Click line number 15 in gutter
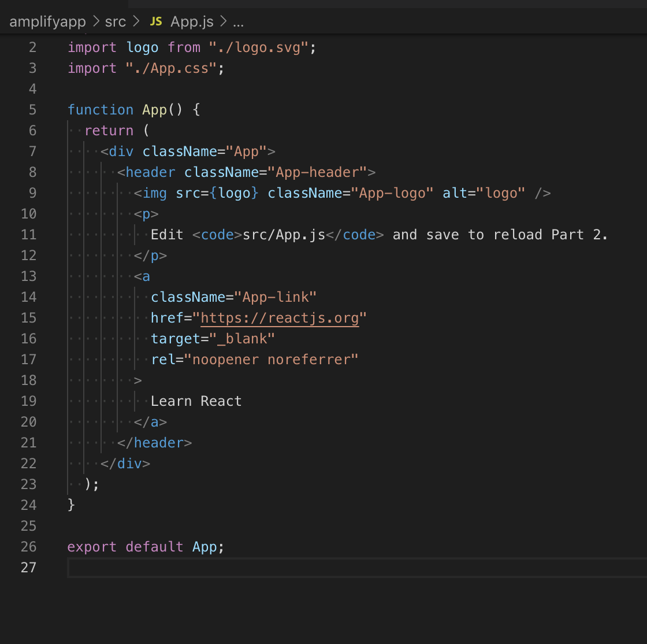Screen dimensions: 647x644 point(28,318)
